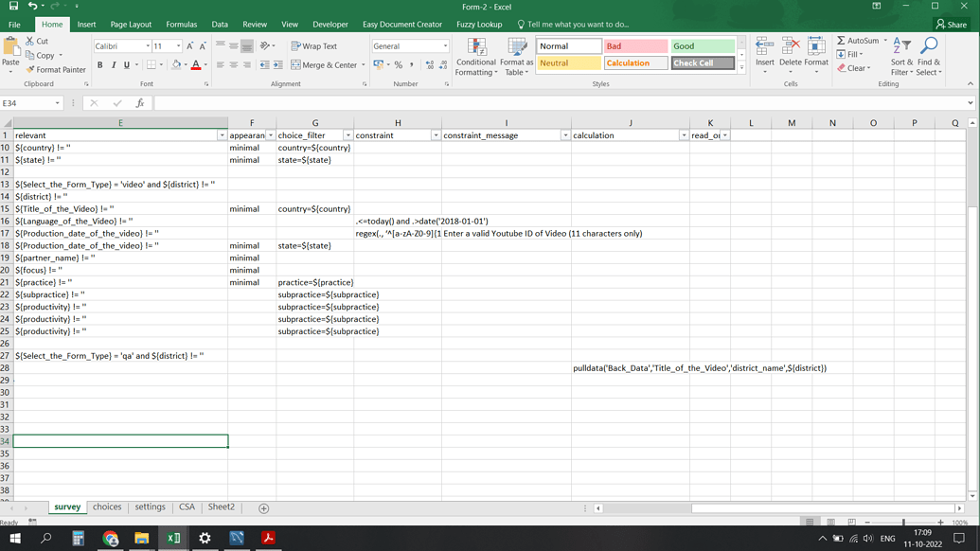
Task: Click the Share button
Action: coord(951,24)
